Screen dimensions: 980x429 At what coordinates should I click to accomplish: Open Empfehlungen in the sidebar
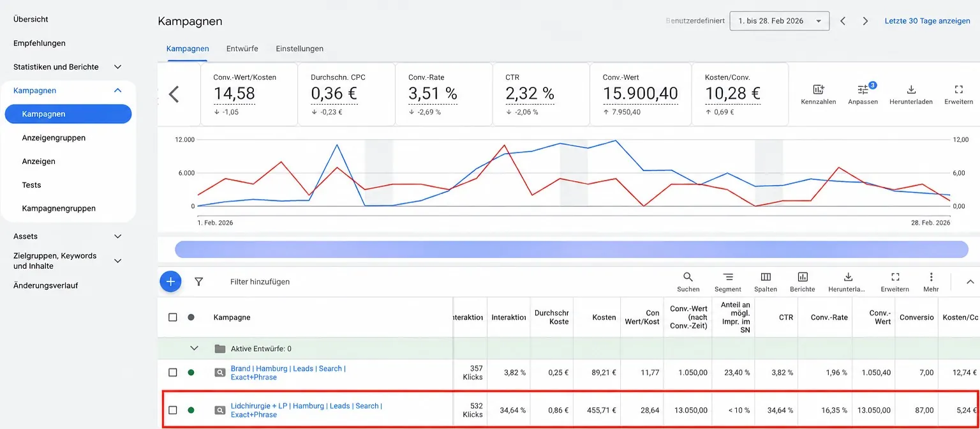pyautogui.click(x=40, y=43)
